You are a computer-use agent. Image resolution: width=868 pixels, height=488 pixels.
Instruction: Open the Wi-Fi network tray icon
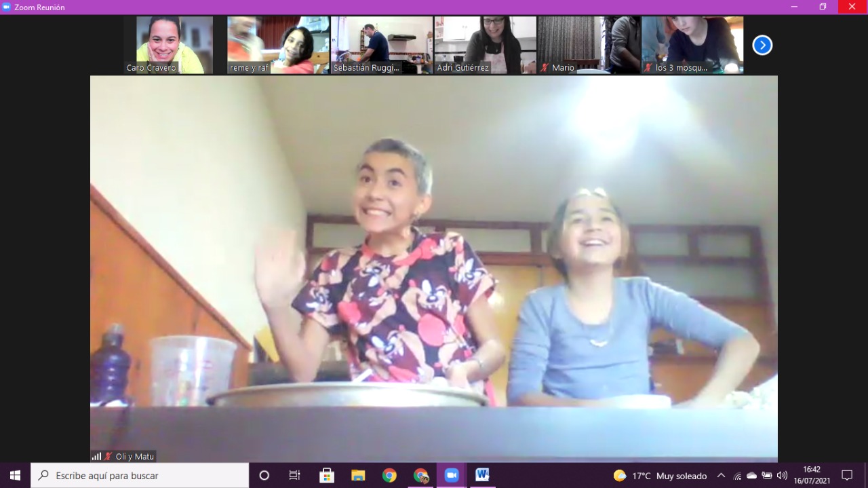pos(737,476)
